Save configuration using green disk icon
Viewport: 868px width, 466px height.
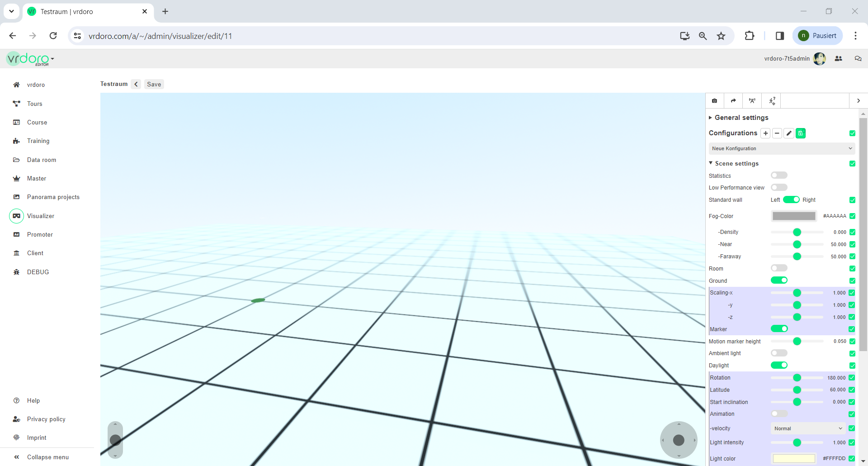pyautogui.click(x=801, y=133)
